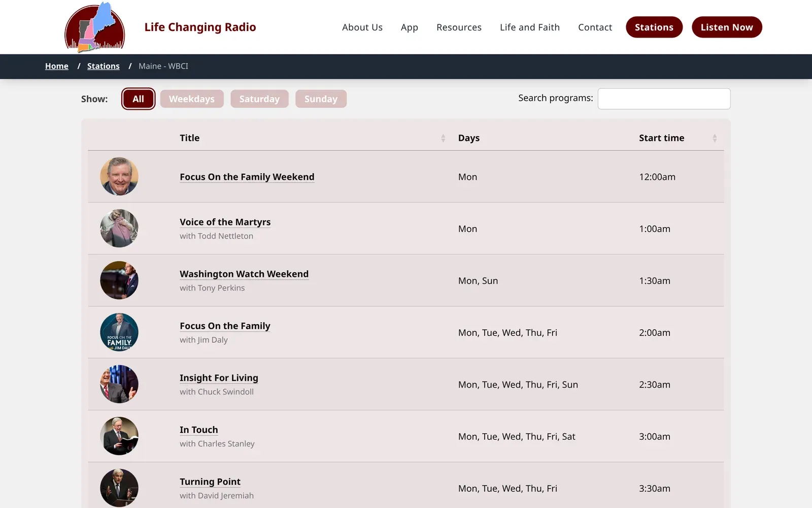Click the Stations button
Screen dimensions: 812x508
click(654, 27)
